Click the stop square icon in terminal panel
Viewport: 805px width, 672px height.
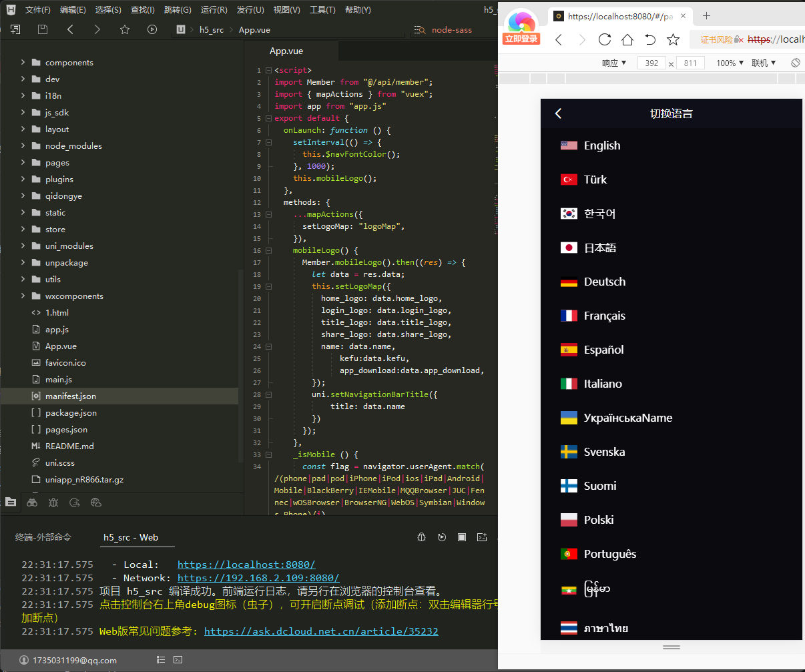click(462, 537)
